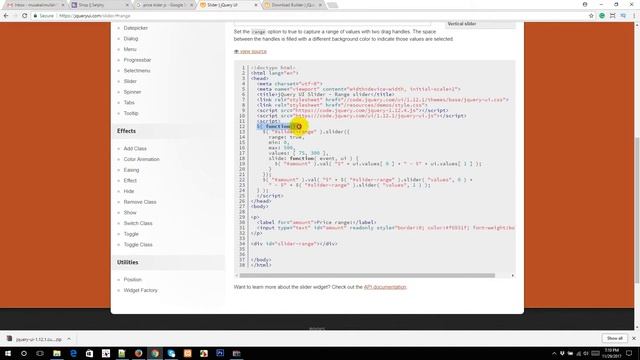Viewport: 640px width, 360px height.
Task: Open the Hide effect link
Action: 129,191
